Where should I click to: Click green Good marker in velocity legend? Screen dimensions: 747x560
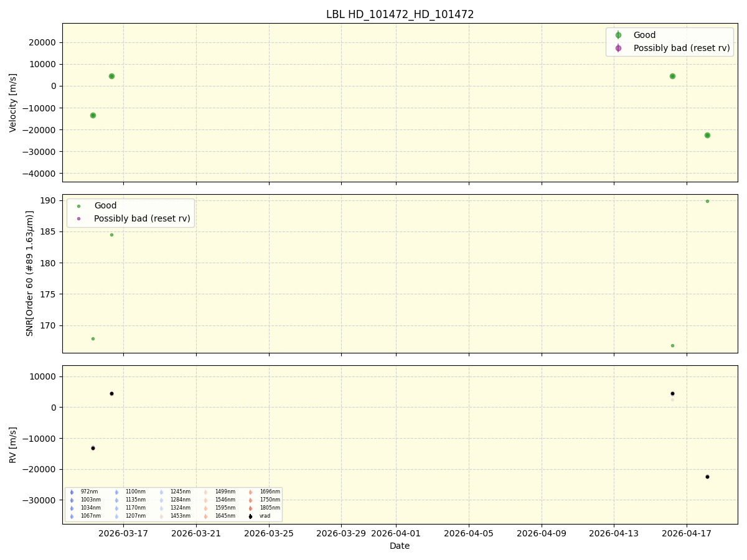pos(618,35)
